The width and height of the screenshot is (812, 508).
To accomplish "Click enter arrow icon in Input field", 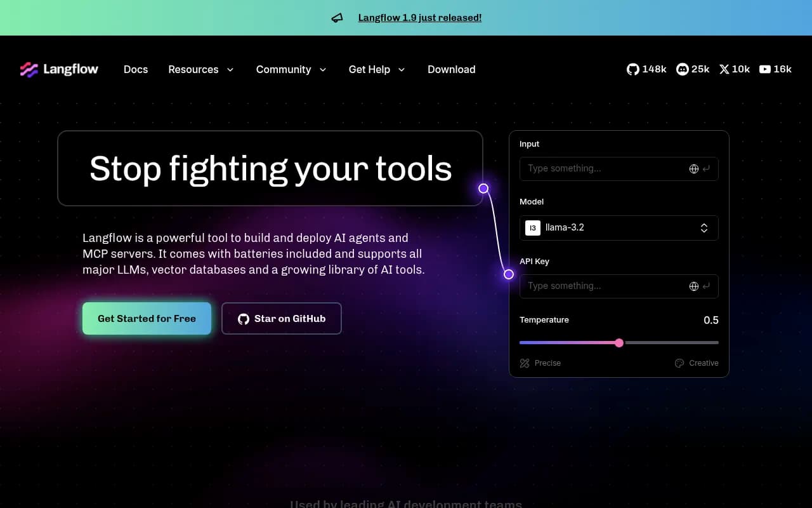I will 706,169.
